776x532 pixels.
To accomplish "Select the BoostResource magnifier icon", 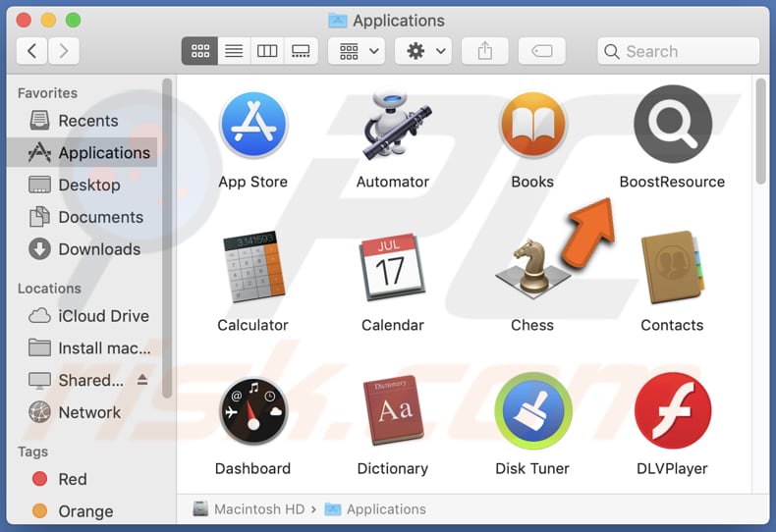I will 673,124.
